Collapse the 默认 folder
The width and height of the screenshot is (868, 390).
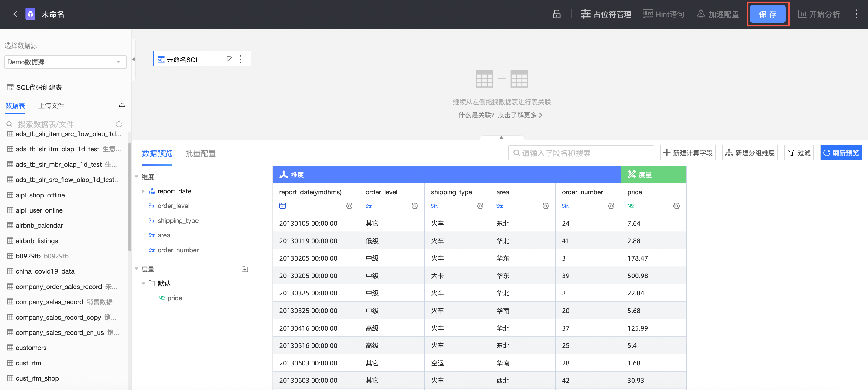pyautogui.click(x=143, y=284)
